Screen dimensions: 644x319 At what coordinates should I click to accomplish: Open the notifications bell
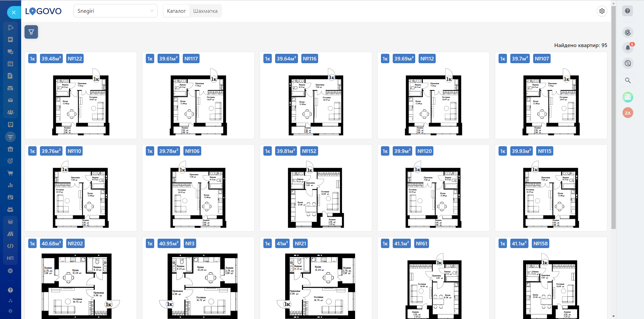coord(628,48)
